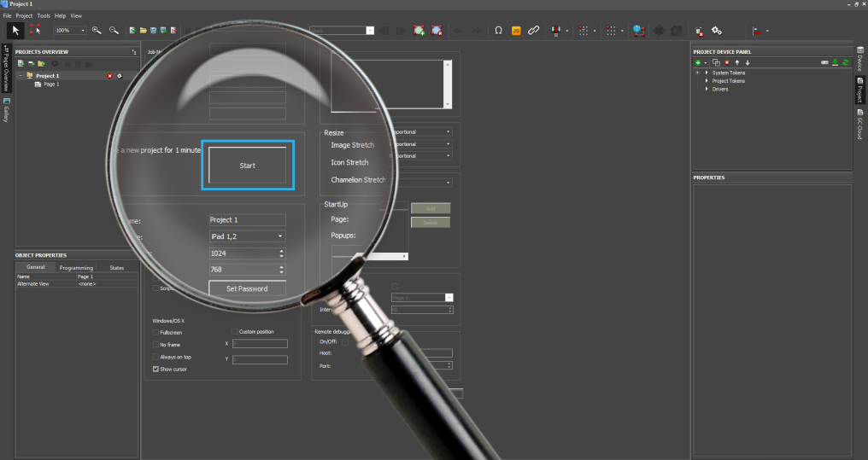The image size is (868, 460).
Task: Expand the System Tokens tree node
Action: tap(707, 73)
